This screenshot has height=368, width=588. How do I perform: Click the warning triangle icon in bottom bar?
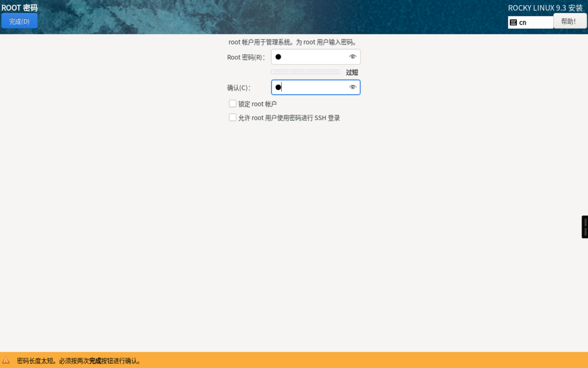click(6, 360)
